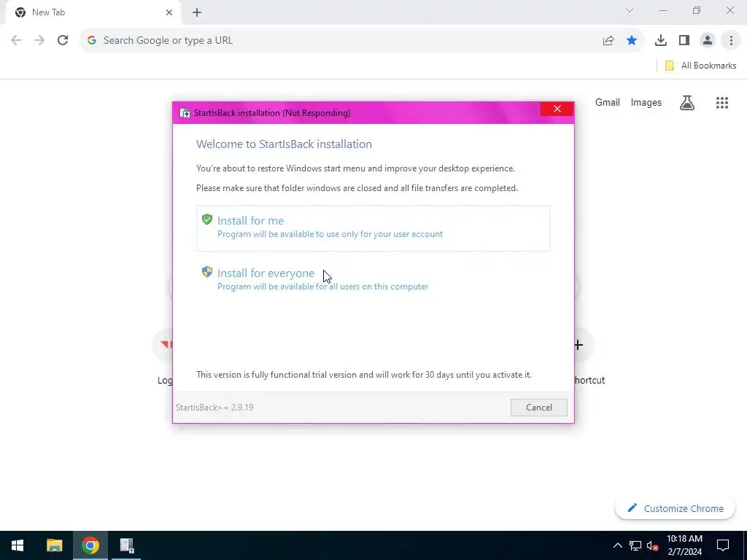Image resolution: width=747 pixels, height=560 pixels.
Task: Click the green shield icon beside Install for me
Action: coord(206,219)
